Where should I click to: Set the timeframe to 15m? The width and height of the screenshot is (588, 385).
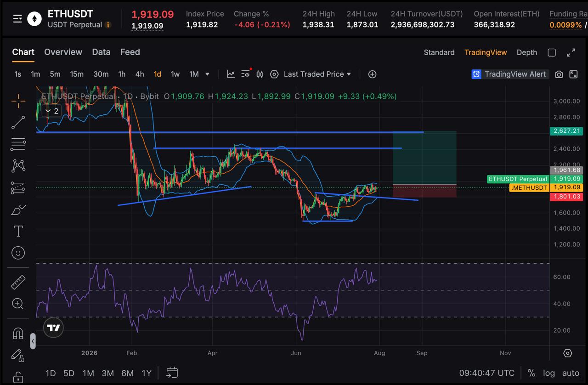pyautogui.click(x=77, y=74)
